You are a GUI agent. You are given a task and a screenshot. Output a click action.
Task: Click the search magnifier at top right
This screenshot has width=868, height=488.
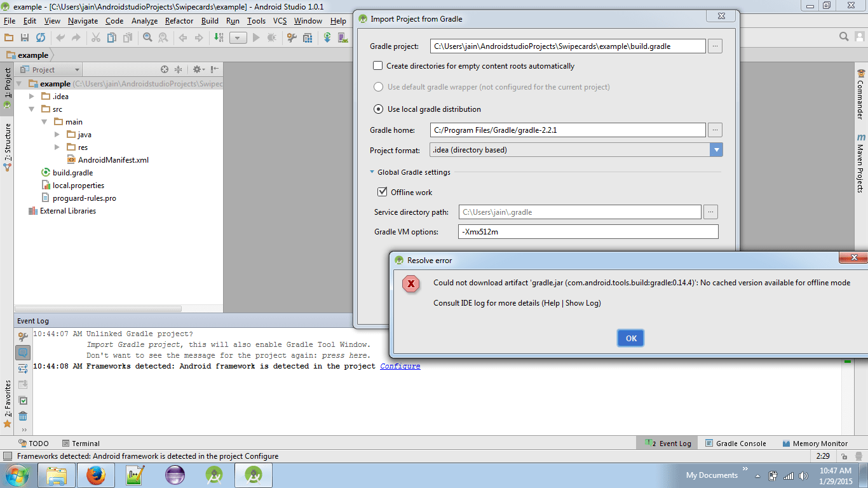pyautogui.click(x=844, y=37)
